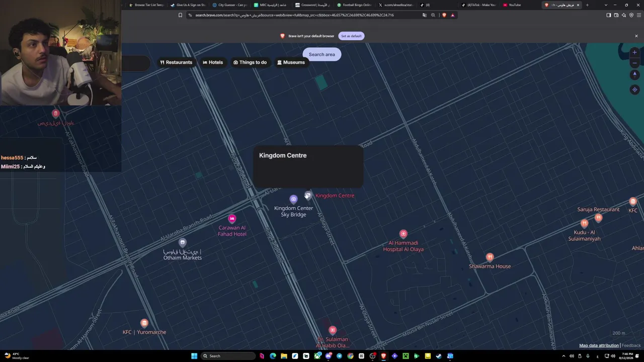Viewport: 644px width, 362px height.
Task: Set Brave as default browser
Action: tap(351, 36)
